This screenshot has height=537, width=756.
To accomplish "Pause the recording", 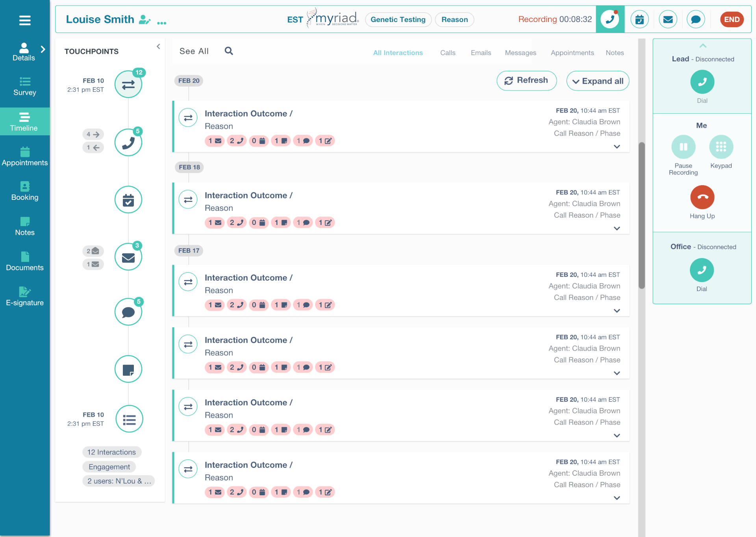I will [x=683, y=147].
